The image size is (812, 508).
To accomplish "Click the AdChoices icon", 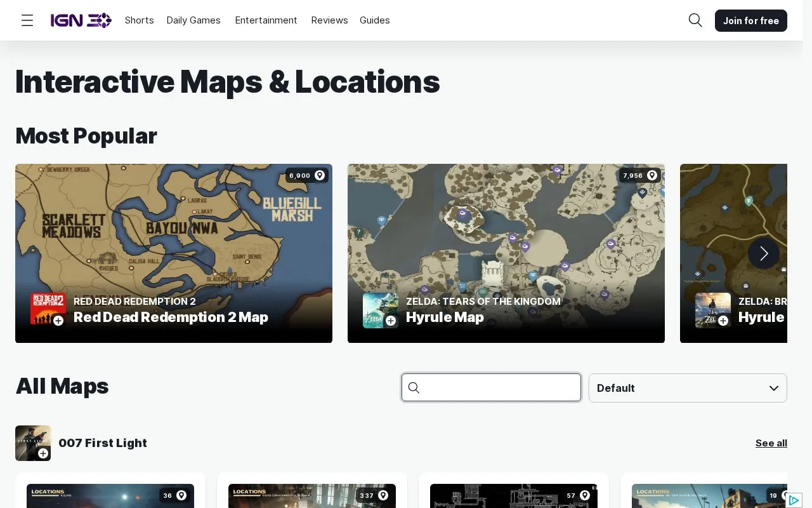I will pos(794,500).
